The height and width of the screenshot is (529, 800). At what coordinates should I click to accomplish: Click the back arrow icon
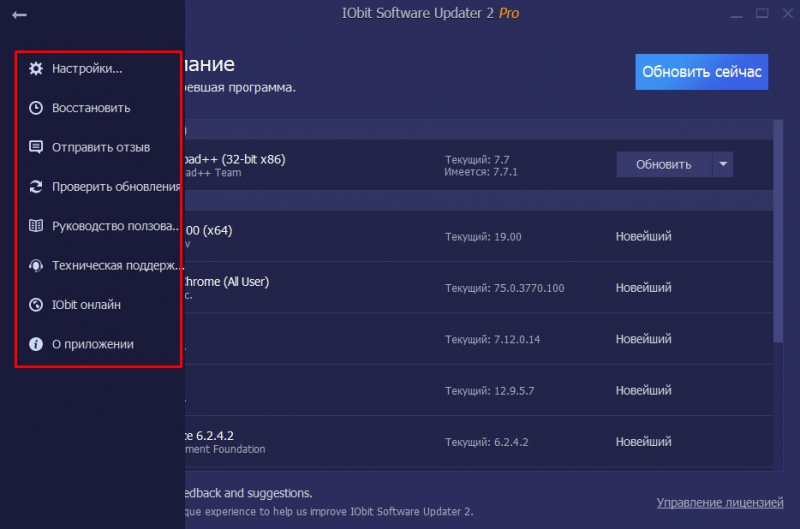point(19,15)
